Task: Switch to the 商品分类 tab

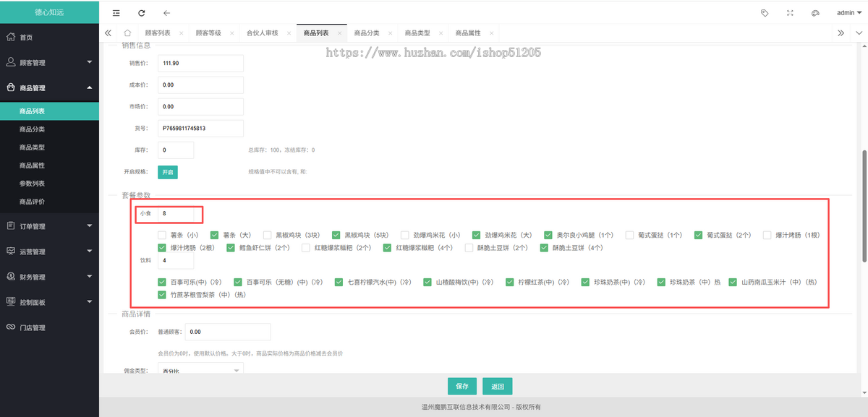Action: pyautogui.click(x=367, y=33)
